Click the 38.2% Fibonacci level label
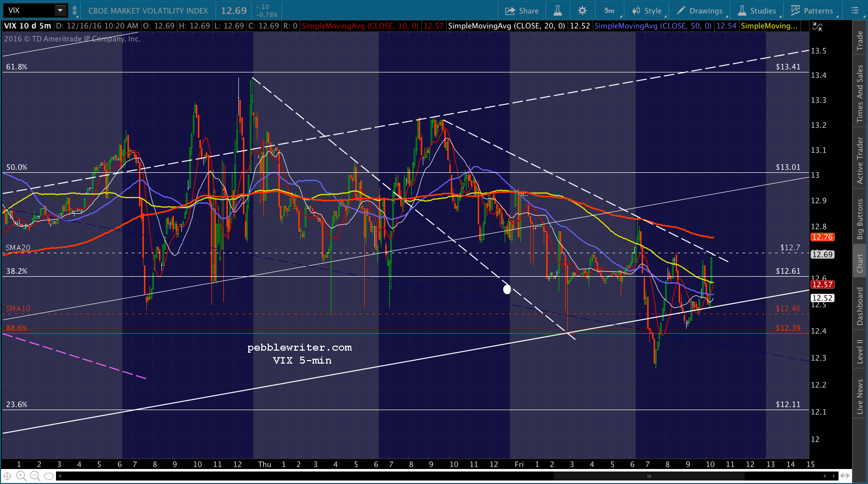The image size is (868, 484). 16,271
